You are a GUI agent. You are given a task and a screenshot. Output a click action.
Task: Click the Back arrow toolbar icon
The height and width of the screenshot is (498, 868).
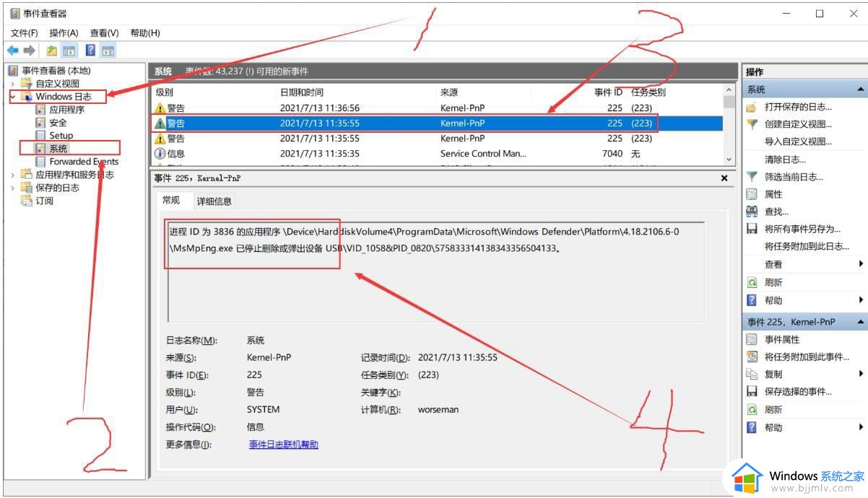click(x=12, y=51)
